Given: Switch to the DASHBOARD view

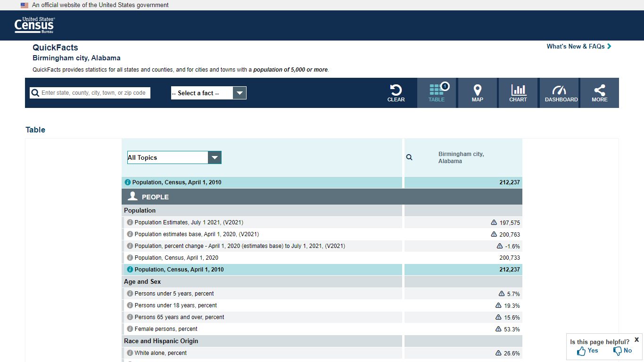Looking at the screenshot, I should (559, 93).
